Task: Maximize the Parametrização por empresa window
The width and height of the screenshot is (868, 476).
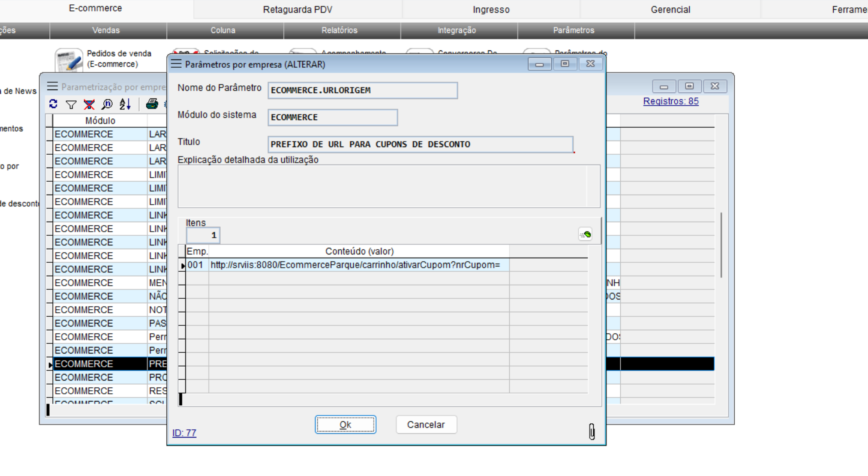Action: (x=690, y=86)
